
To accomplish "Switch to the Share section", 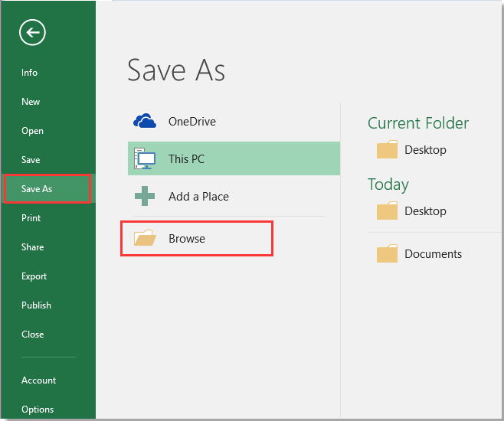I will tap(32, 247).
